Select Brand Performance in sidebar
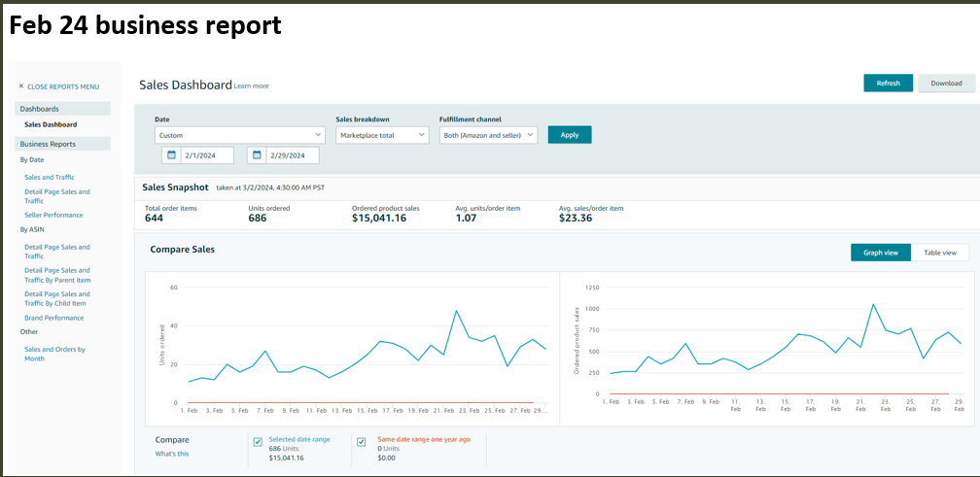The image size is (980, 477). (x=53, y=318)
